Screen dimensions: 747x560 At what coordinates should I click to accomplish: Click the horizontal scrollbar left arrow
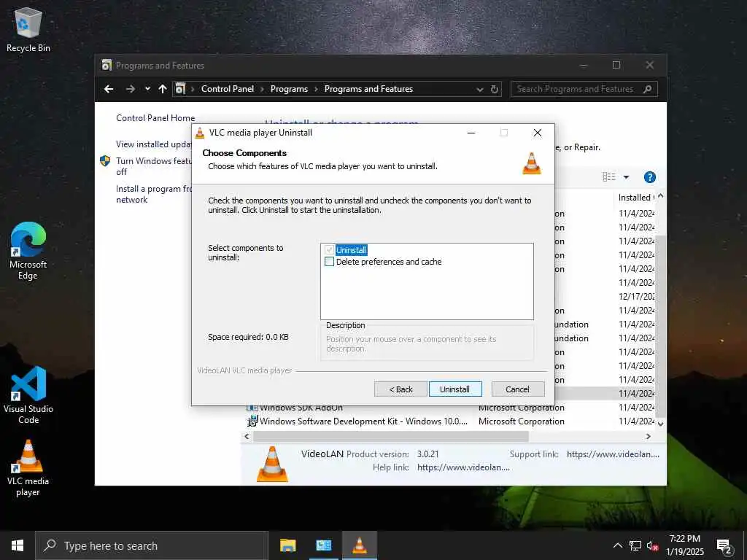point(247,436)
